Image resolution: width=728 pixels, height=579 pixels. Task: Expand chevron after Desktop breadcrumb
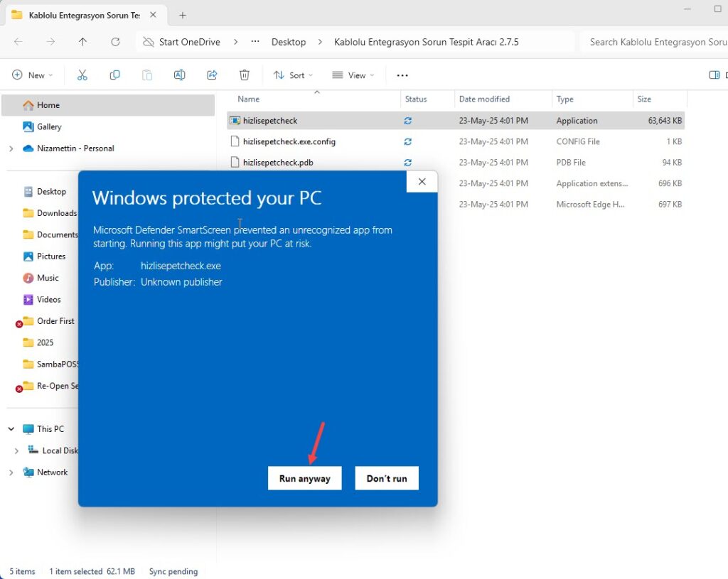point(320,42)
